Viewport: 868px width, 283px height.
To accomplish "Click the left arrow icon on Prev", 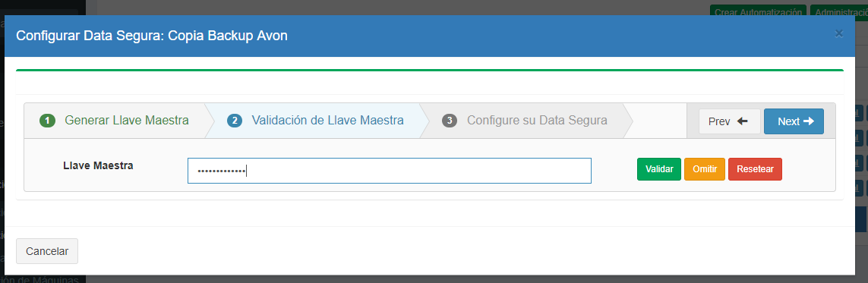I will (x=743, y=121).
